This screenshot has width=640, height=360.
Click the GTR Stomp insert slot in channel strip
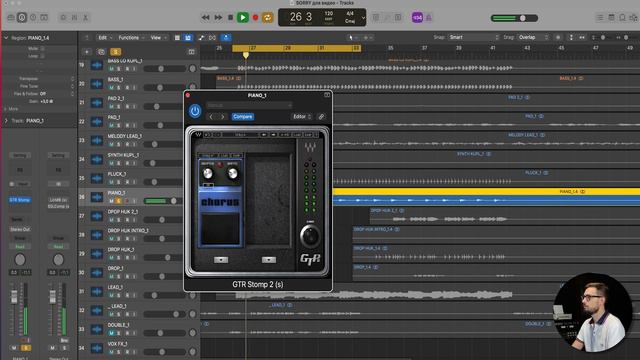click(x=20, y=200)
